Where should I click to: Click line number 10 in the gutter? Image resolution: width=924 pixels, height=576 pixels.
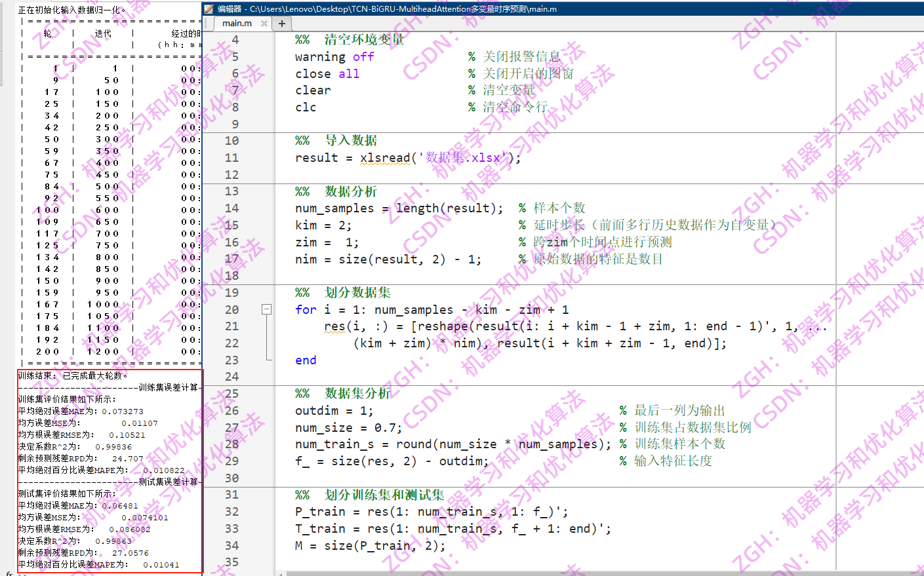(231, 141)
